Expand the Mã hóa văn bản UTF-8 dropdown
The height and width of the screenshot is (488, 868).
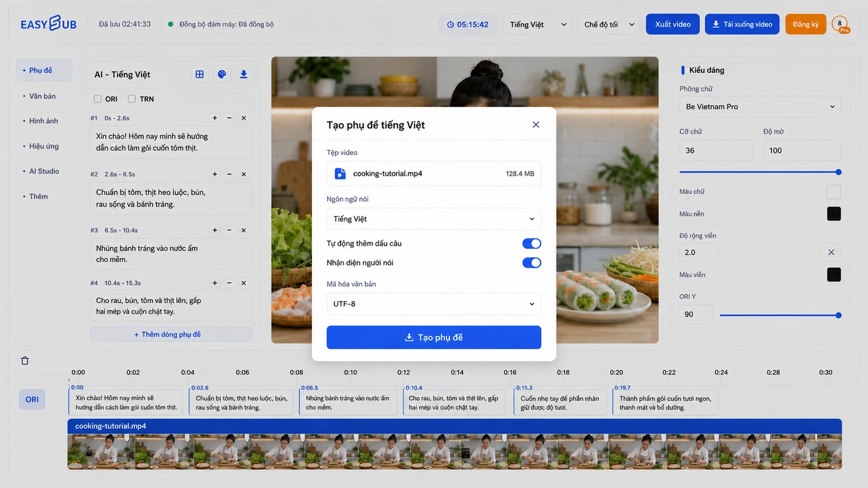(x=434, y=304)
